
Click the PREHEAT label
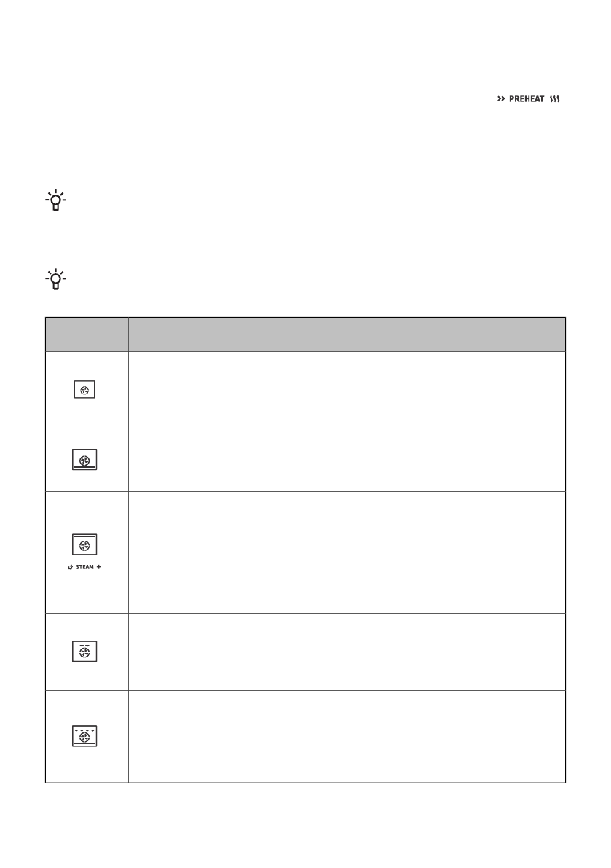point(527,99)
